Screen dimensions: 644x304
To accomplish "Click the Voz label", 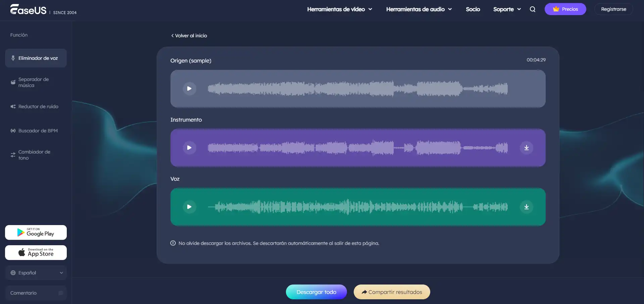I will 175,179.
